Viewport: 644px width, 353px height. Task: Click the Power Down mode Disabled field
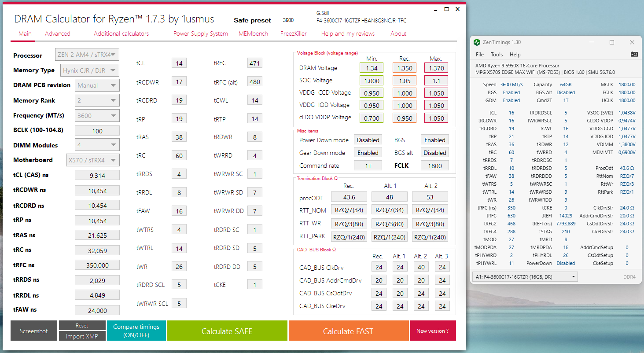[368, 140]
